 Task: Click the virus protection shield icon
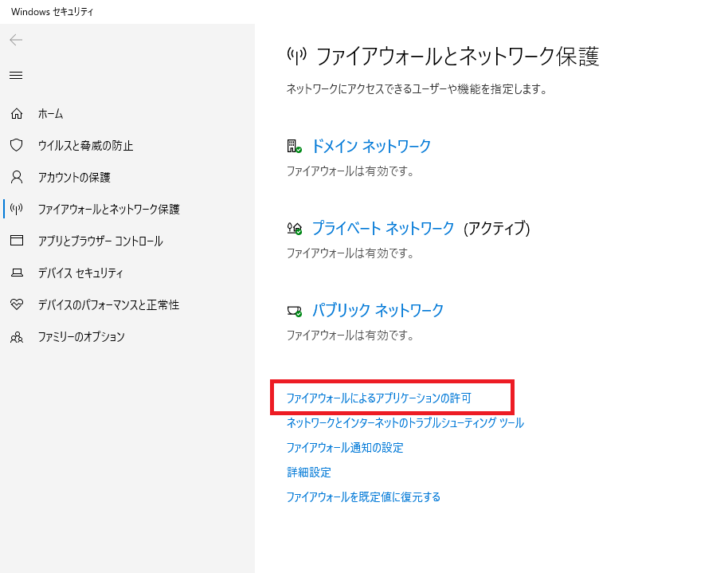[17, 146]
